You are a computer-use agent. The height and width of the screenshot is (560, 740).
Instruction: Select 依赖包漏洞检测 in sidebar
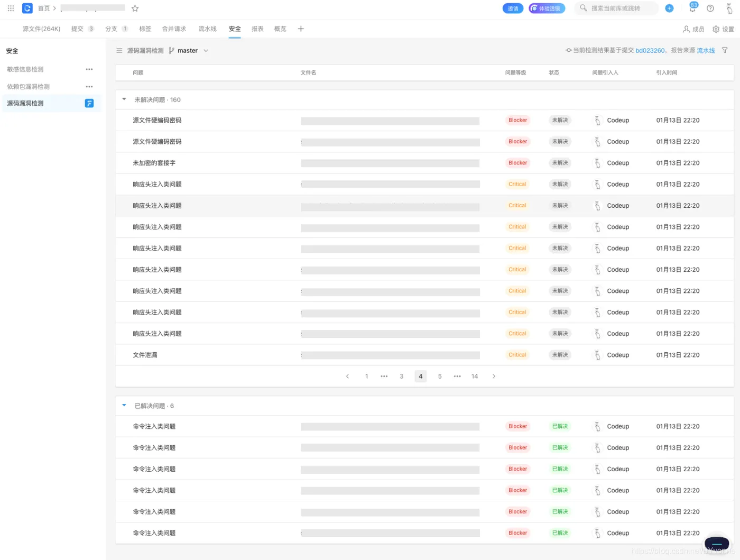pos(28,87)
